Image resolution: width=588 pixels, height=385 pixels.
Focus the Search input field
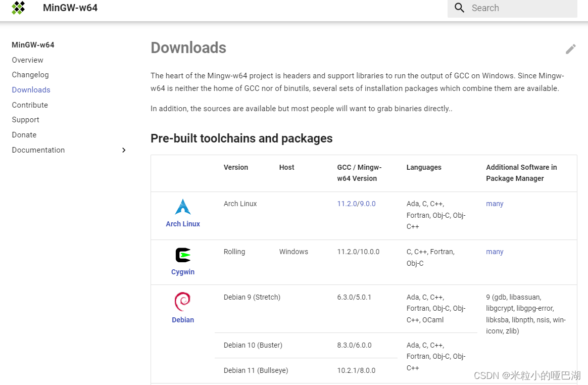pyautogui.click(x=512, y=8)
